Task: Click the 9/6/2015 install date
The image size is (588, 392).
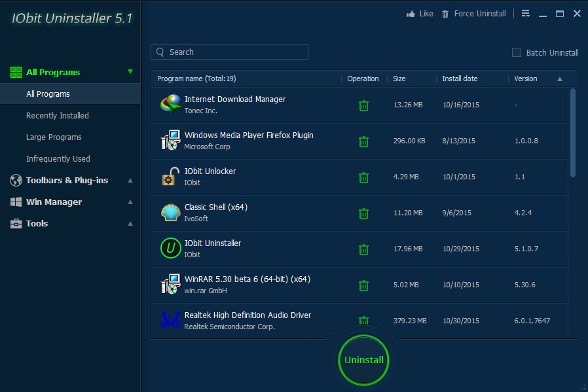Action: pyautogui.click(x=457, y=213)
